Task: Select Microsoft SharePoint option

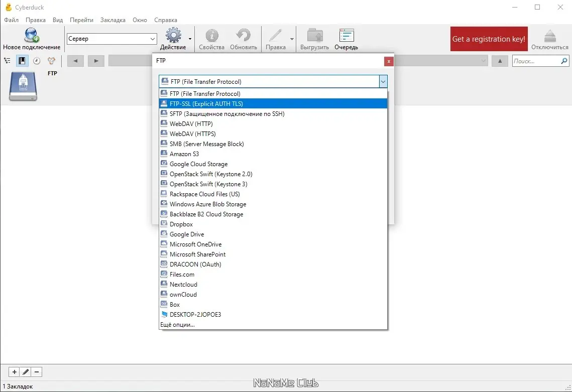Action: pyautogui.click(x=273, y=254)
